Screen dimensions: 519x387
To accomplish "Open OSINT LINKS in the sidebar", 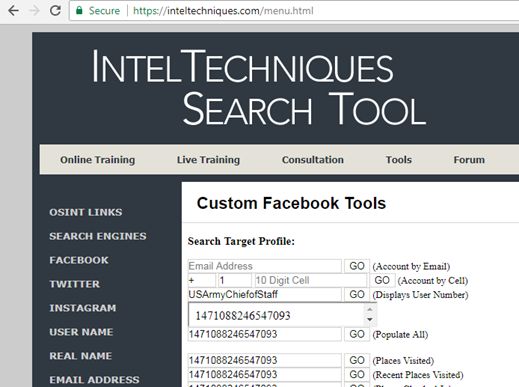I will [x=86, y=212].
